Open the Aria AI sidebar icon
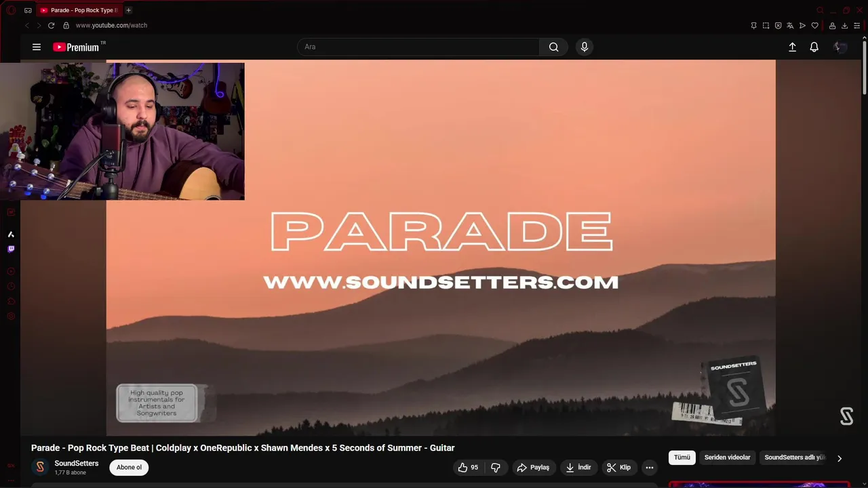The image size is (868, 488). pos(11,234)
